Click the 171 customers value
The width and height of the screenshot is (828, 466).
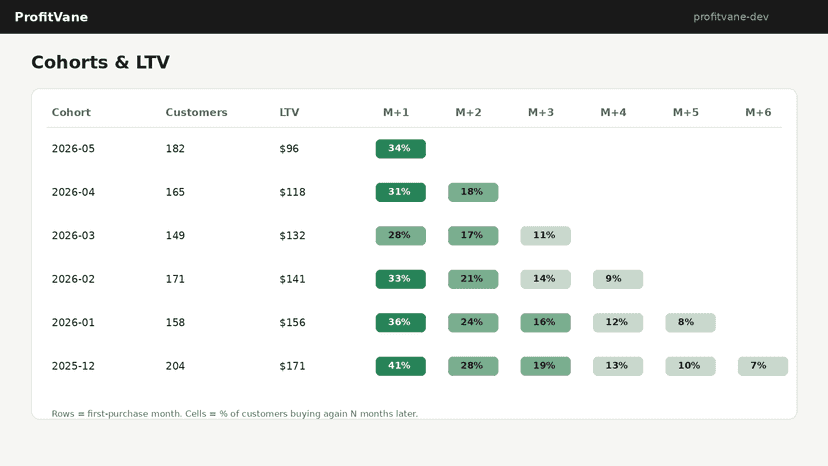175,279
